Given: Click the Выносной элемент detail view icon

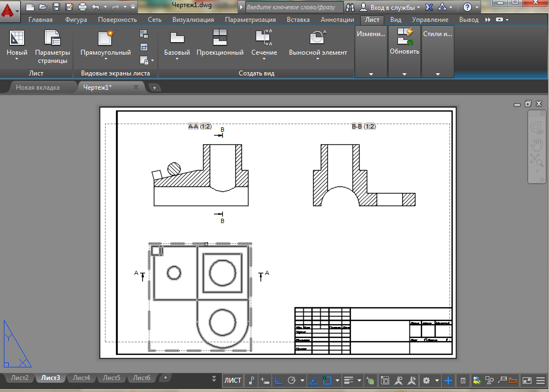Looking at the screenshot, I should coord(317,37).
